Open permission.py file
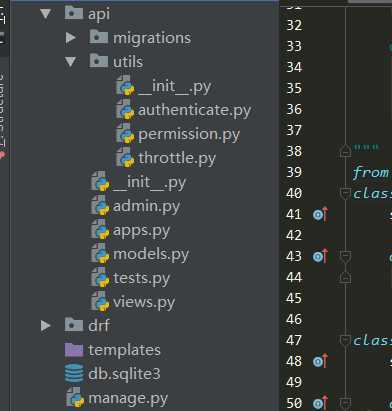The width and height of the screenshot is (392, 411). (189, 134)
